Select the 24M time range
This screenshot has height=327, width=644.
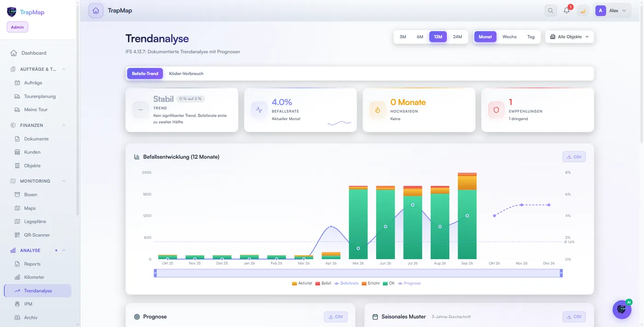457,37
